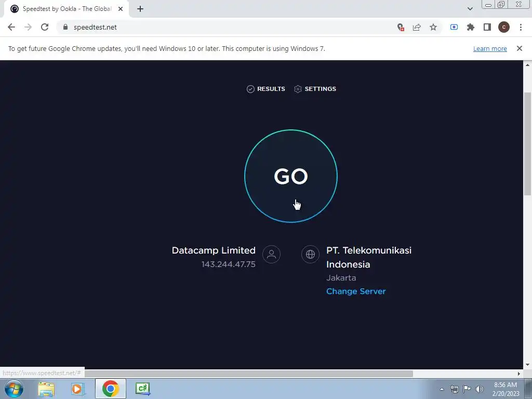Click the vertical scrollbar thumb
The image size is (532, 399).
(x=527, y=143)
